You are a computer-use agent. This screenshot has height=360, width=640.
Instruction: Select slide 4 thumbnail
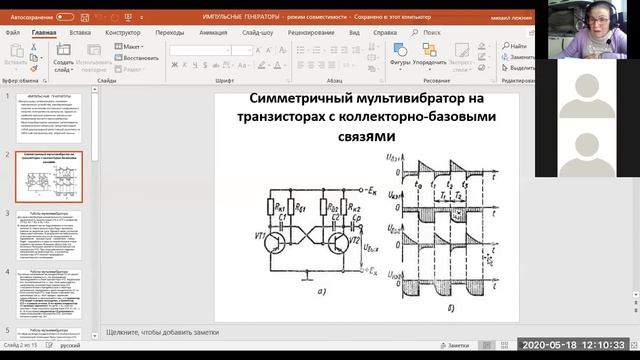click(49, 294)
